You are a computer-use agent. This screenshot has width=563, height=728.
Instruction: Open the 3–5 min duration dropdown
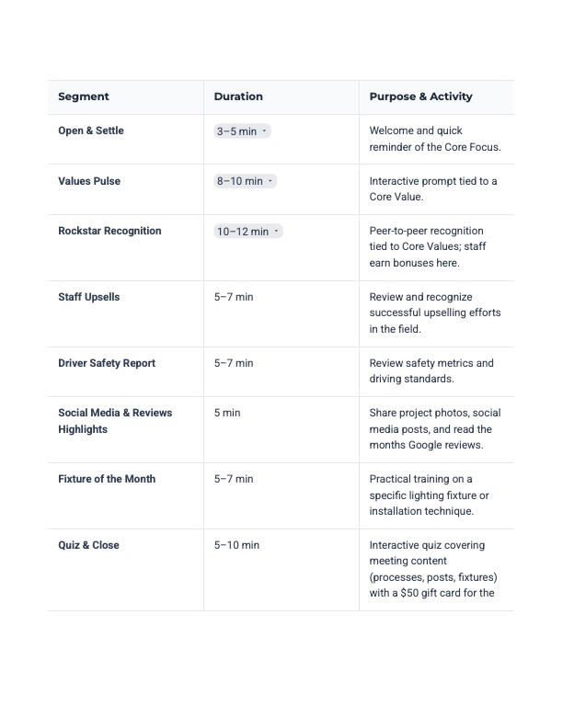pyautogui.click(x=242, y=131)
